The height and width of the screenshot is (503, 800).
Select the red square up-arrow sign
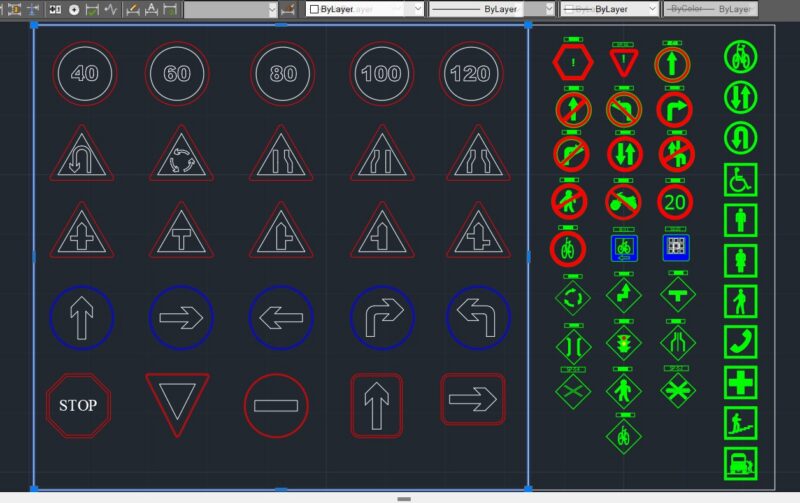pyautogui.click(x=377, y=406)
